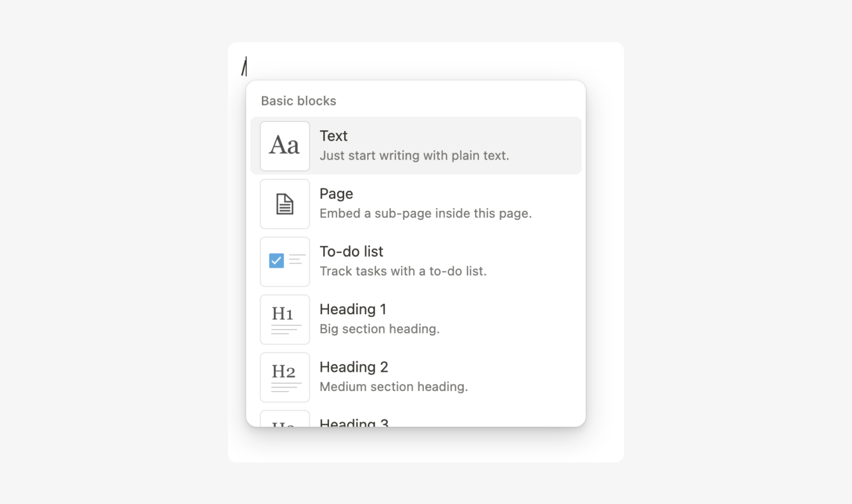Image resolution: width=852 pixels, height=504 pixels.
Task: Pick the To-do list block
Action: pyautogui.click(x=416, y=261)
